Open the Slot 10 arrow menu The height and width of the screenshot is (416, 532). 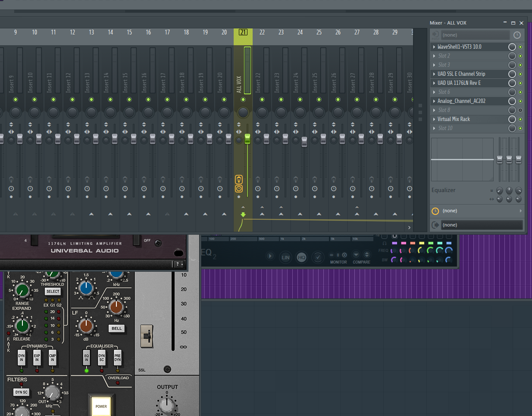434,128
